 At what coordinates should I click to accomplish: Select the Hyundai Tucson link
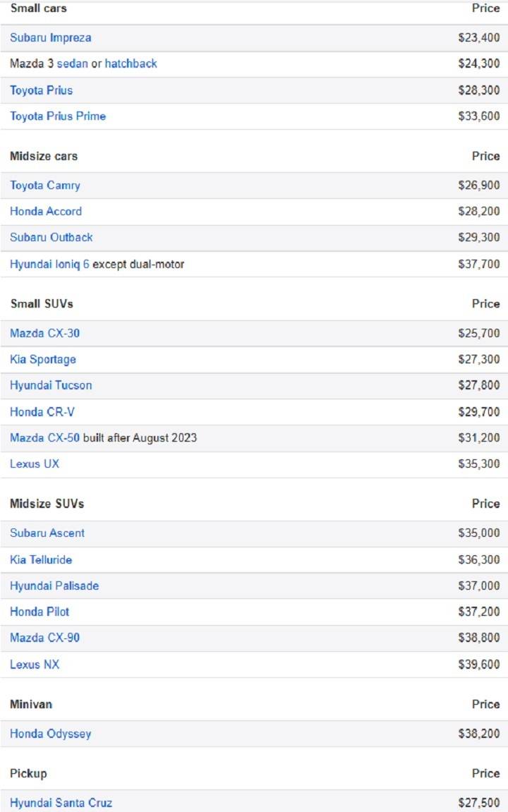click(51, 386)
